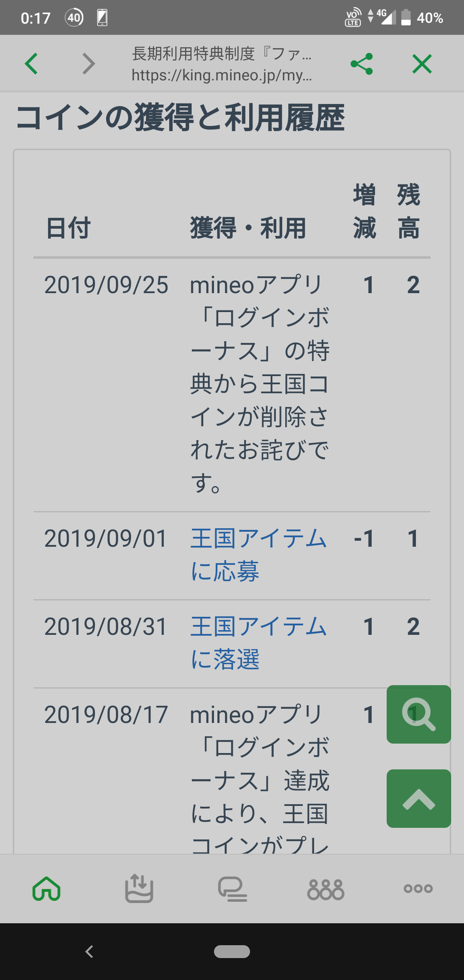
Task: Tap the scroll-to-top arrow button
Action: pyautogui.click(x=418, y=799)
